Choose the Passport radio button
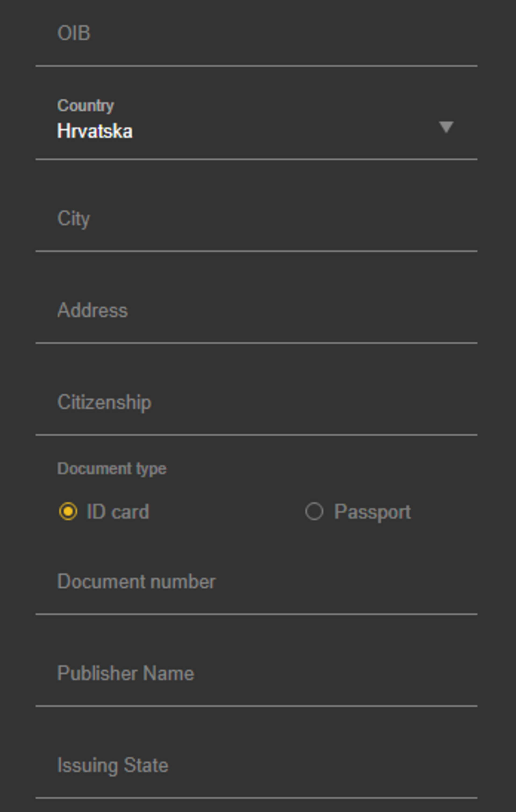This screenshot has height=812, width=516. click(x=314, y=511)
